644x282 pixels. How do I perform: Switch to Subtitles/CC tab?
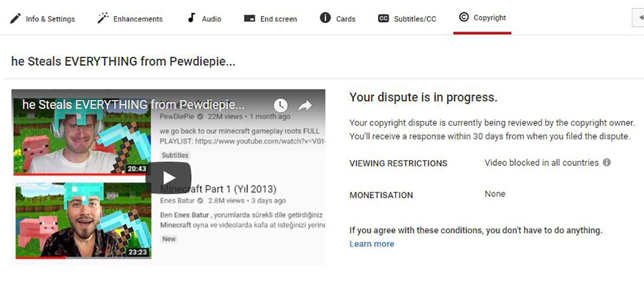click(x=407, y=19)
